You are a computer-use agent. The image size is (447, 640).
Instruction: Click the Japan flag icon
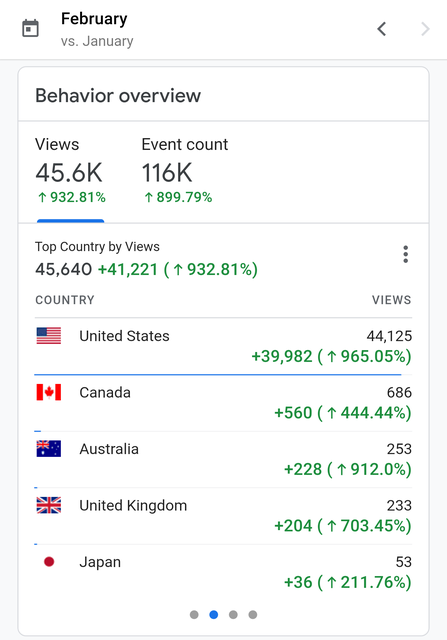point(49,562)
